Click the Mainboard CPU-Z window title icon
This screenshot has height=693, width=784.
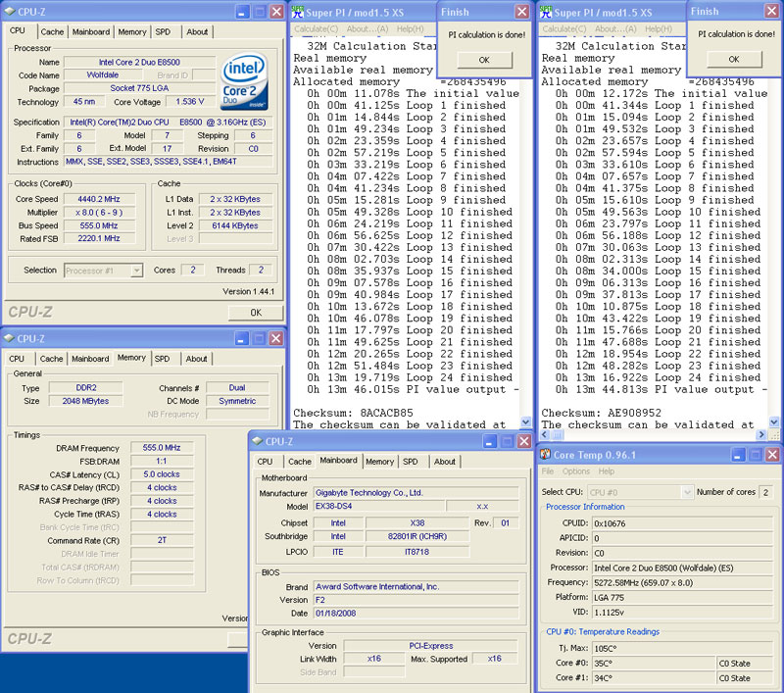(258, 441)
